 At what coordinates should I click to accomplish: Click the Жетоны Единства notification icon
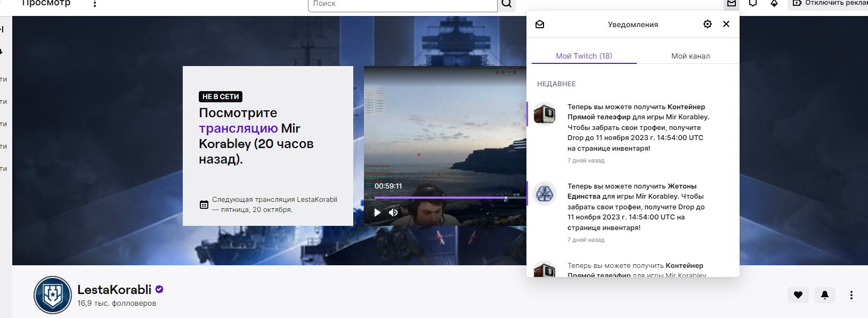[x=545, y=193]
